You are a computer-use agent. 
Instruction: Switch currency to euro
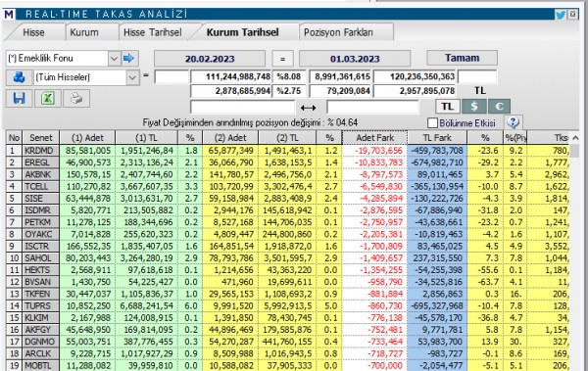[499, 107]
